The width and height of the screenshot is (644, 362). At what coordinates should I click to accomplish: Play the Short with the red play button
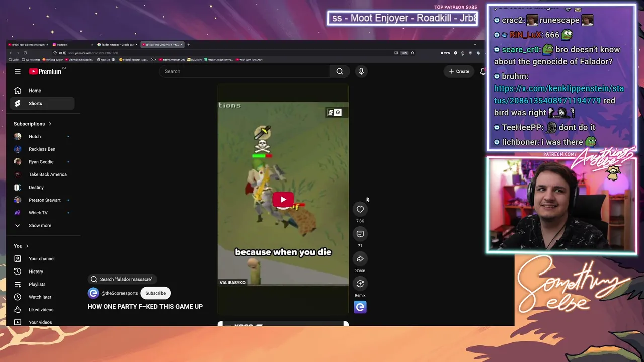pyautogui.click(x=283, y=200)
